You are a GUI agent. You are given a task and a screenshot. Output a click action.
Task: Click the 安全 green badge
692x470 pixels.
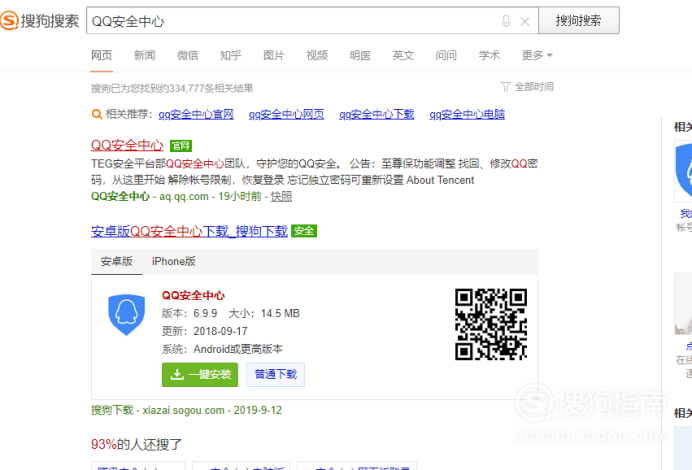[304, 231]
